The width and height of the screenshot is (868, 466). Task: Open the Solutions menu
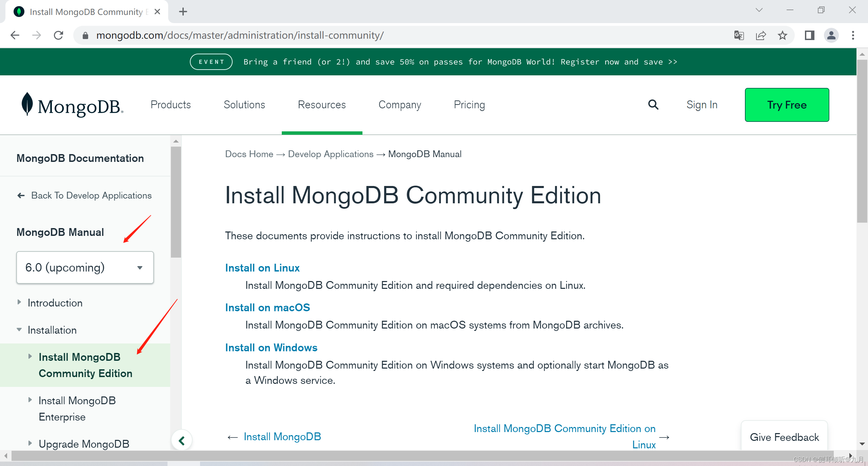(x=244, y=105)
